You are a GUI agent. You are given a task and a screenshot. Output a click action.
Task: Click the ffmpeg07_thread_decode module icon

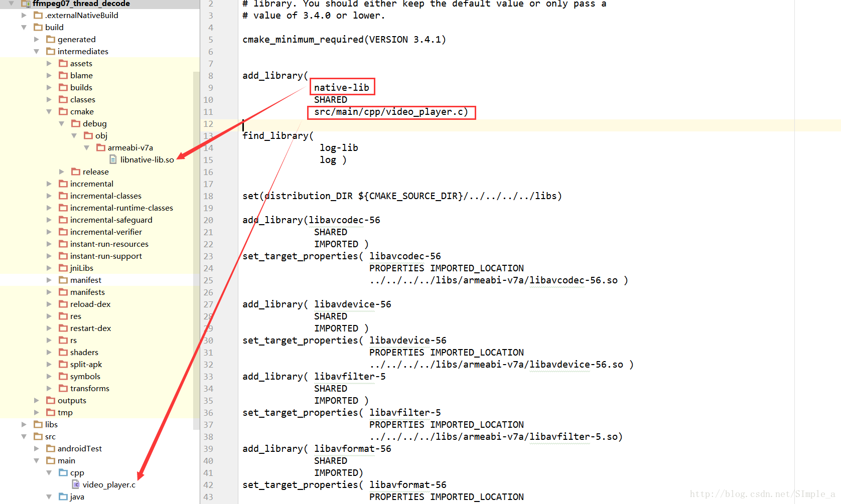26,4
